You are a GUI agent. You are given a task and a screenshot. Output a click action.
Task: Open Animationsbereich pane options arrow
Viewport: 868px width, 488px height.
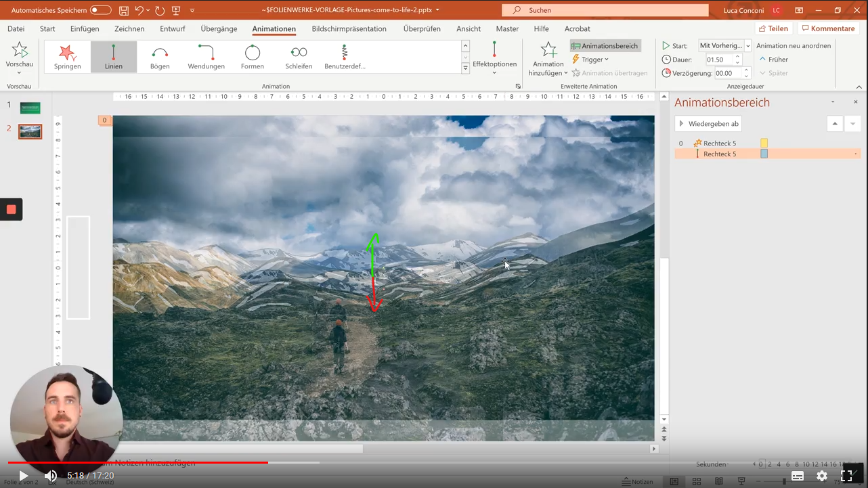point(833,102)
